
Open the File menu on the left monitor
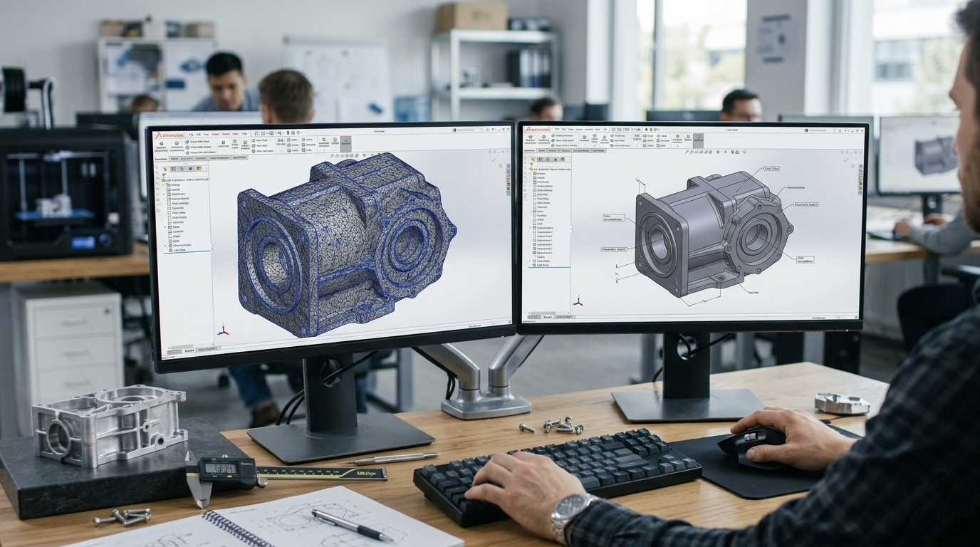click(x=192, y=135)
